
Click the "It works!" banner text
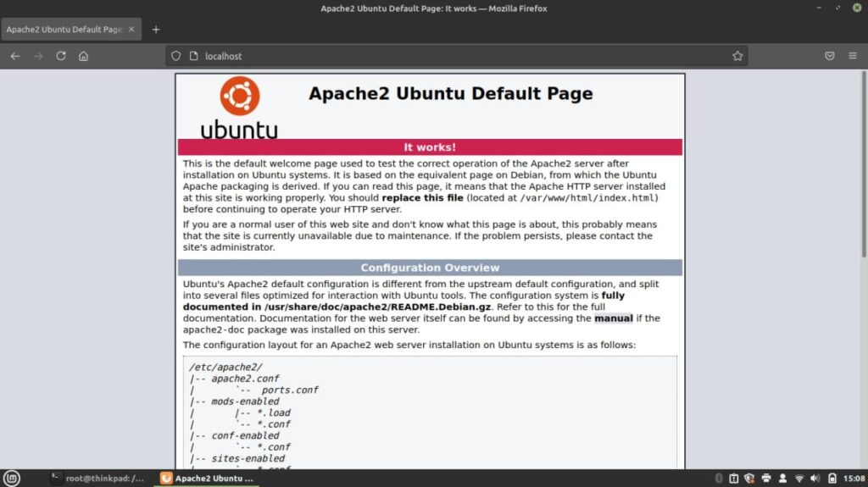(430, 147)
